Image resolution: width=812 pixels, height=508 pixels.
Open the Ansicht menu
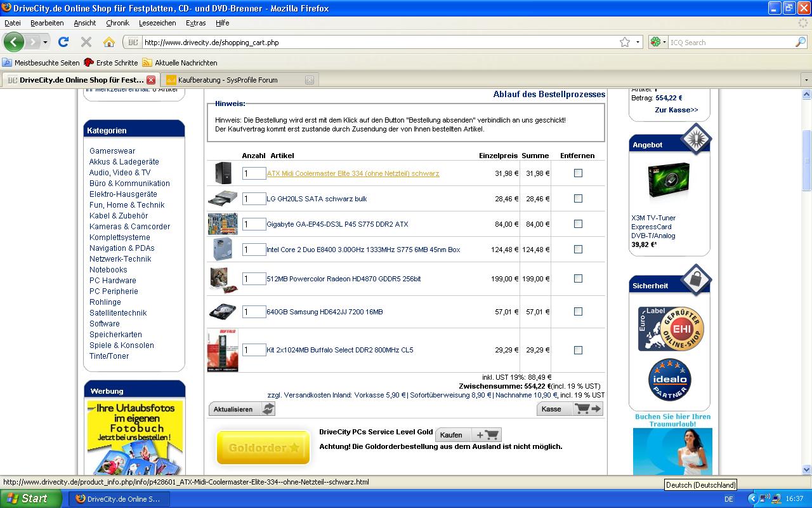85,23
